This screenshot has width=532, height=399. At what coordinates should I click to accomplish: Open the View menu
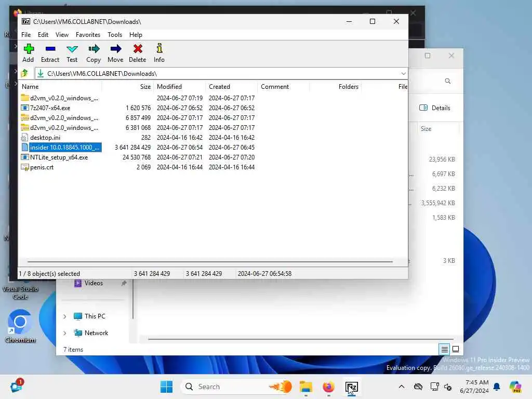point(62,35)
